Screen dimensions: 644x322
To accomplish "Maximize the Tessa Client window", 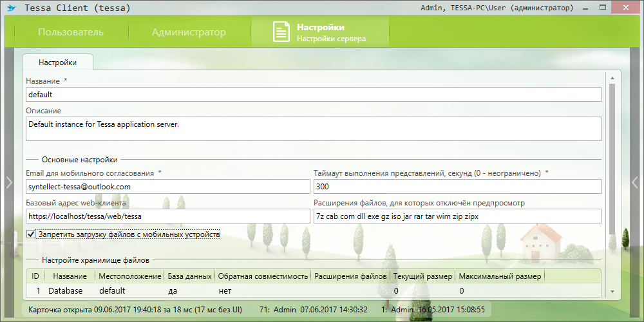I will pyautogui.click(x=603, y=7).
